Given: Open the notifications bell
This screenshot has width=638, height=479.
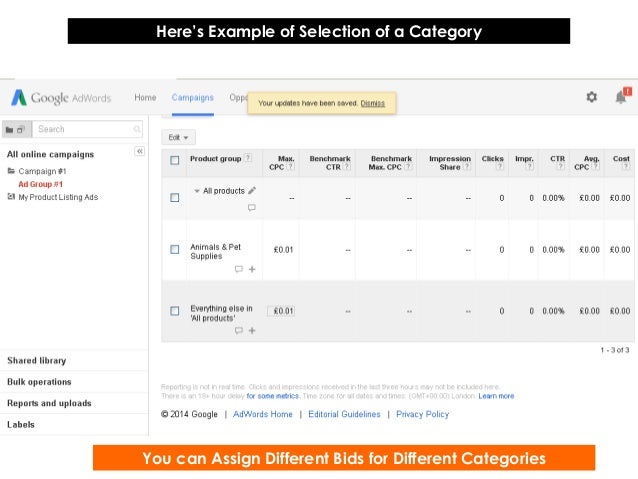Looking at the screenshot, I should (x=621, y=97).
